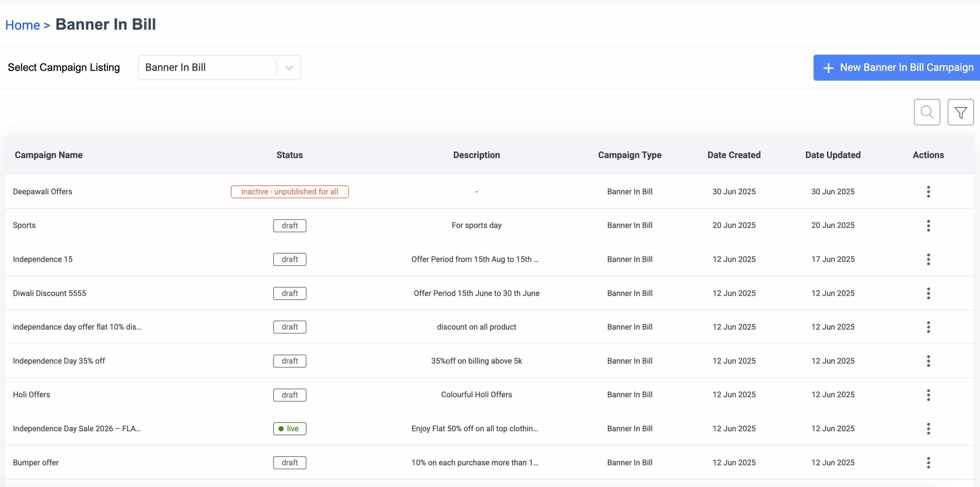Select the Bumper offer campaign name
The image size is (980, 487).
(x=36, y=463)
